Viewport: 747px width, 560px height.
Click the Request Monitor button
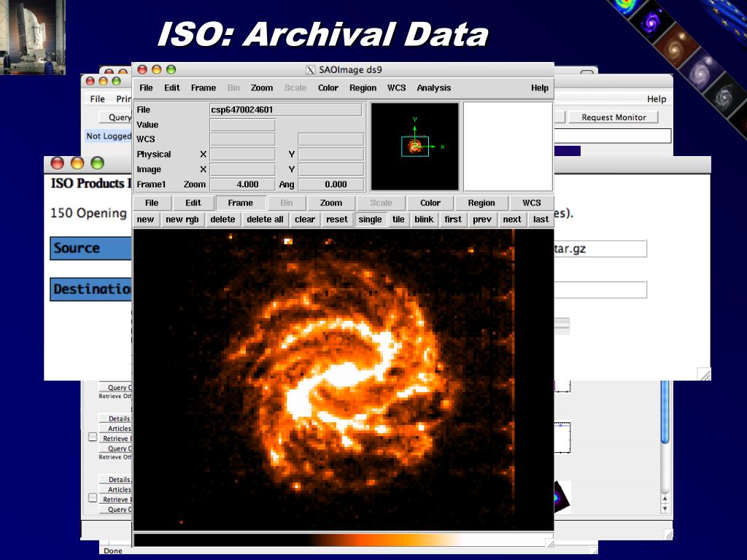tap(614, 117)
